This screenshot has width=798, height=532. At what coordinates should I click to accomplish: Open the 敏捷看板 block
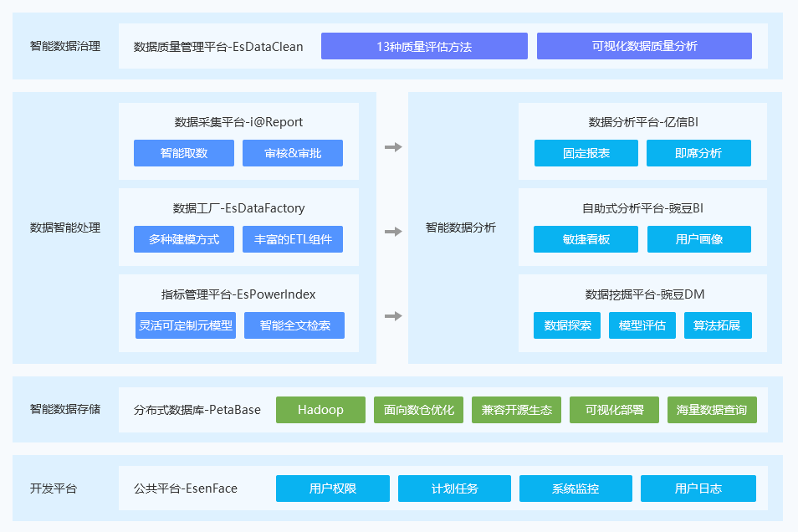coord(586,239)
